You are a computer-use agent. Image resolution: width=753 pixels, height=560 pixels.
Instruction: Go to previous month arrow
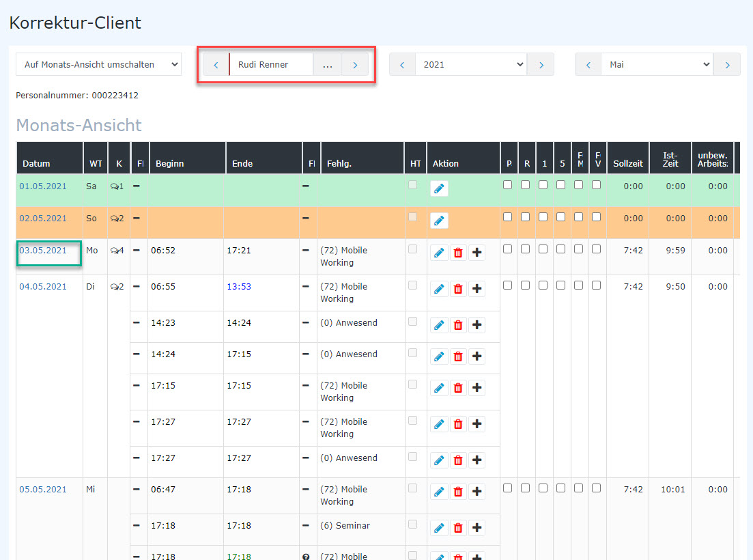point(588,65)
